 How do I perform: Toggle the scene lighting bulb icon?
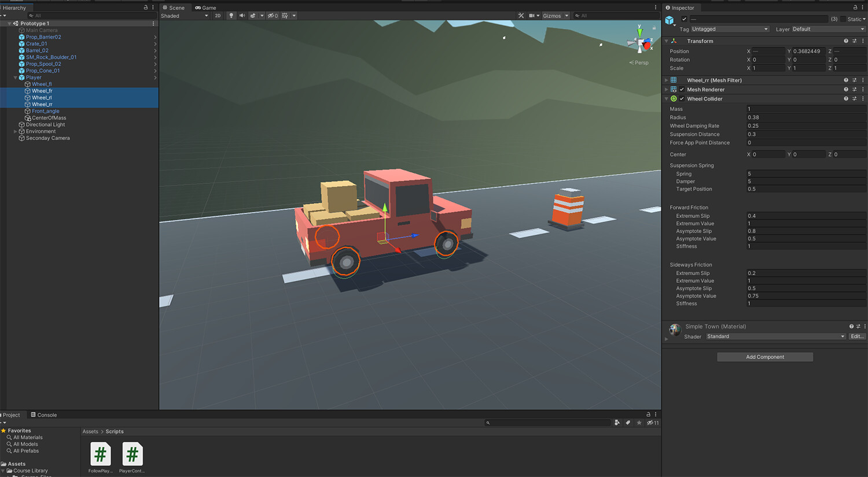231,16
